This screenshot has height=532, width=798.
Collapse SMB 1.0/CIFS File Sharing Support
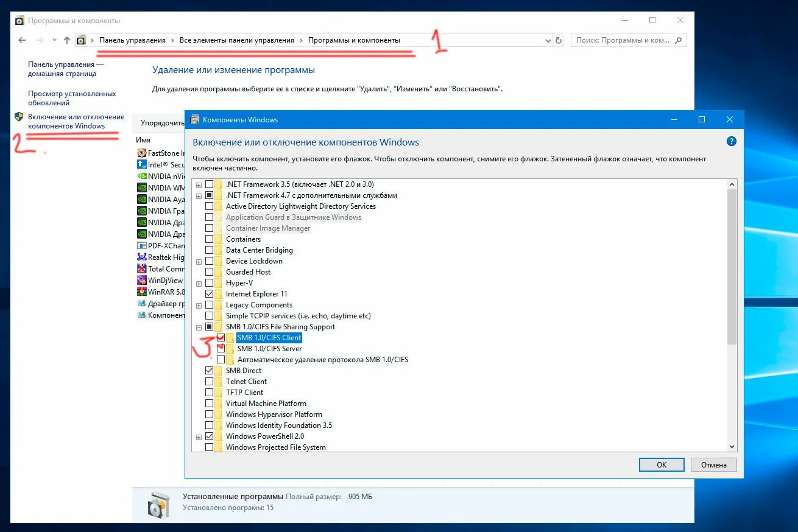pos(199,327)
